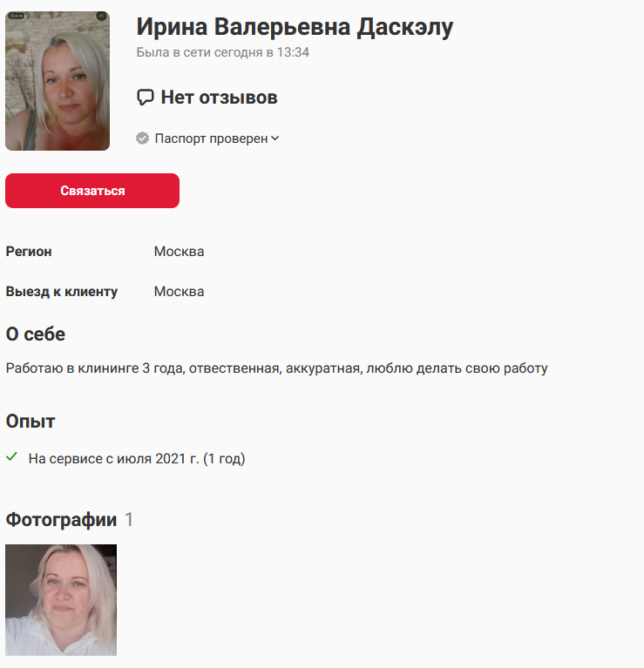Click the small X icon on profile photo
This screenshot has height=668, width=644.
[101, 16]
